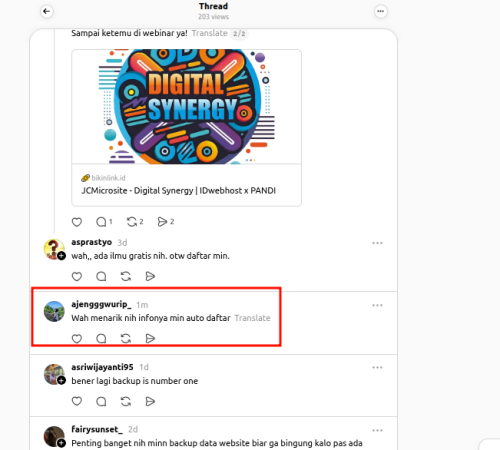The image size is (500, 450).
Task: Click the 2d timestamp on fairysunset_'s comment
Action: point(133,430)
